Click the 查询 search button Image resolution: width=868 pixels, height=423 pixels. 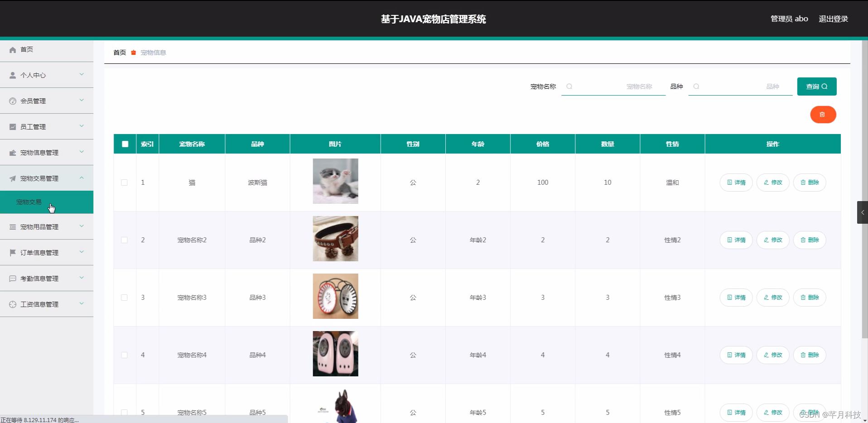coord(816,86)
